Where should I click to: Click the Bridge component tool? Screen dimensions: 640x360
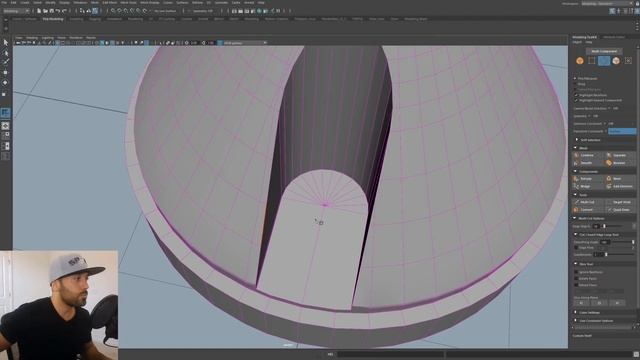coord(588,186)
